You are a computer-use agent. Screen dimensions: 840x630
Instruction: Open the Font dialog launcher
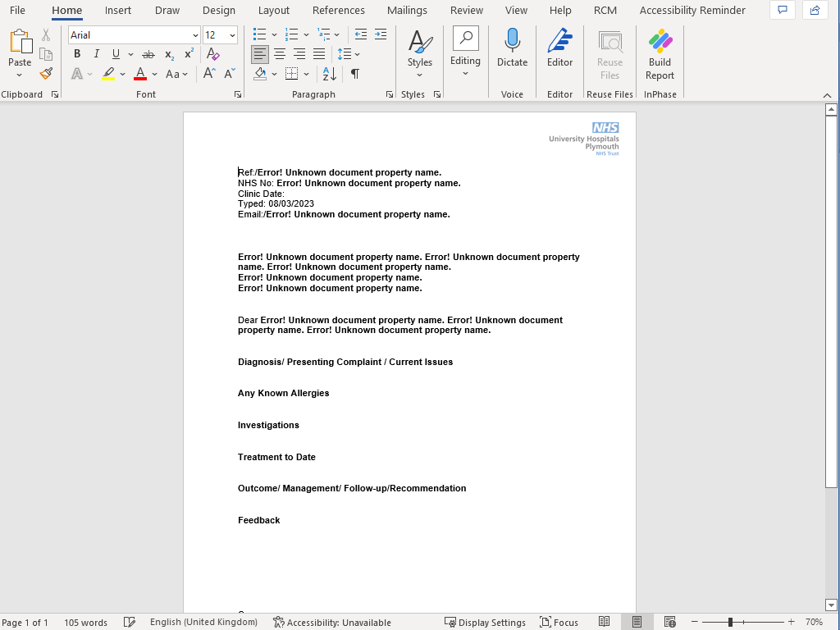[x=238, y=95]
